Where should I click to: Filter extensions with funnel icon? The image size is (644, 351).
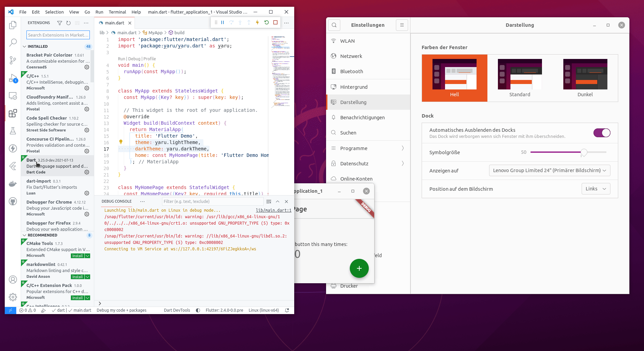60,23
